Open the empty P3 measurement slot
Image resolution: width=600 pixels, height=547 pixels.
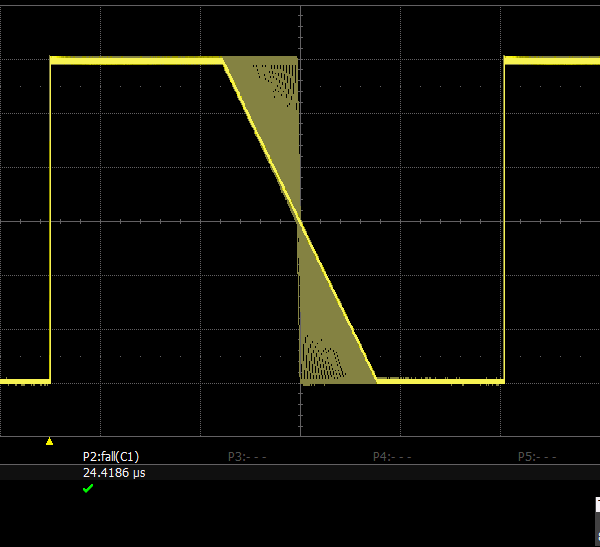(x=247, y=456)
